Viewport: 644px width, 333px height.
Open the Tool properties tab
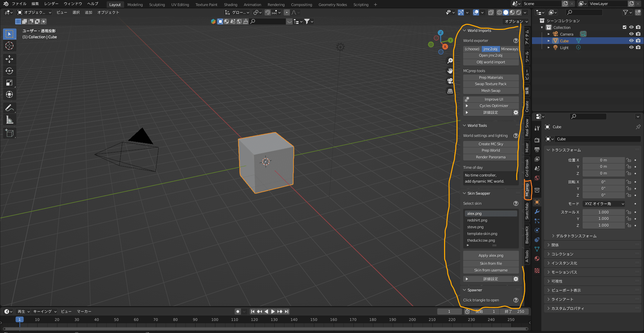pos(537,128)
